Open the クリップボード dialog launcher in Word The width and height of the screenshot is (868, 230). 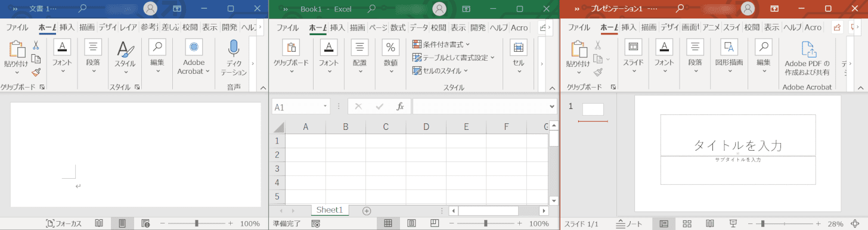pos(42,87)
